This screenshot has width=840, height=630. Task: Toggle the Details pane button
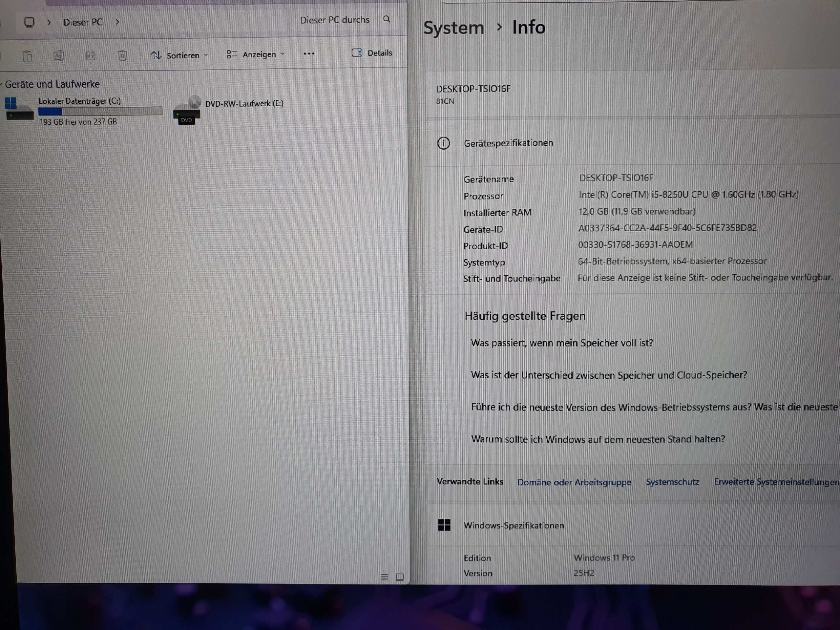[372, 53]
